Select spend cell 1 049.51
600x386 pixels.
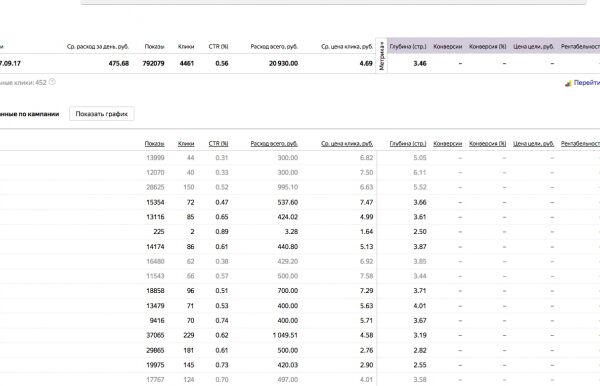coord(285,335)
